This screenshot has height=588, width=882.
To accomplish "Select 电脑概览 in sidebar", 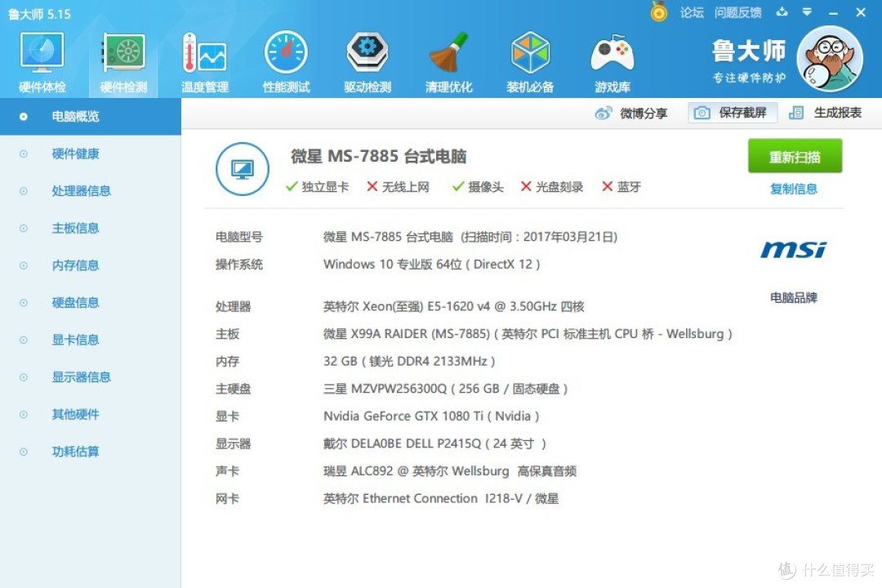I will 90,117.
